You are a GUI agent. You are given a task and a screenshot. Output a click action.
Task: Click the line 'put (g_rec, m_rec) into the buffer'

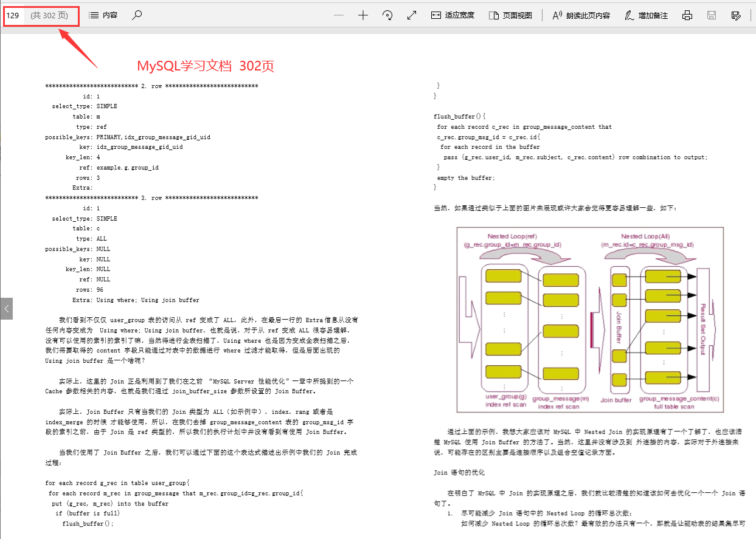[110, 504]
